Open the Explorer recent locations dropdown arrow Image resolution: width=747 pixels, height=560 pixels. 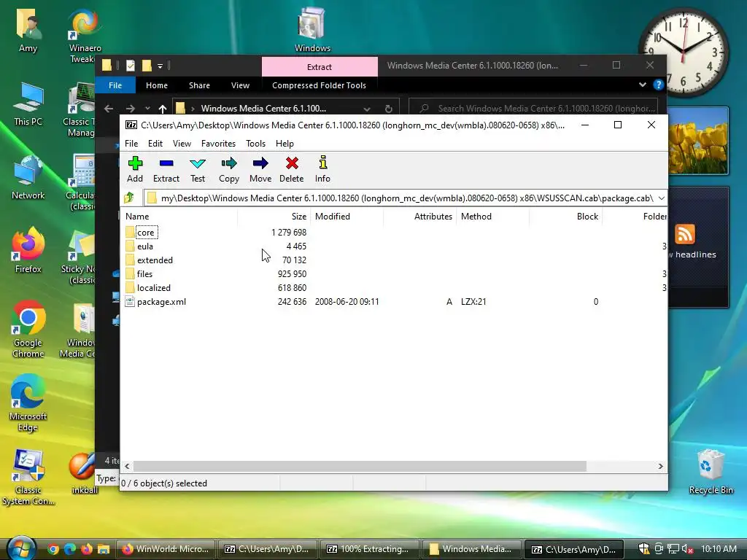tap(147, 109)
